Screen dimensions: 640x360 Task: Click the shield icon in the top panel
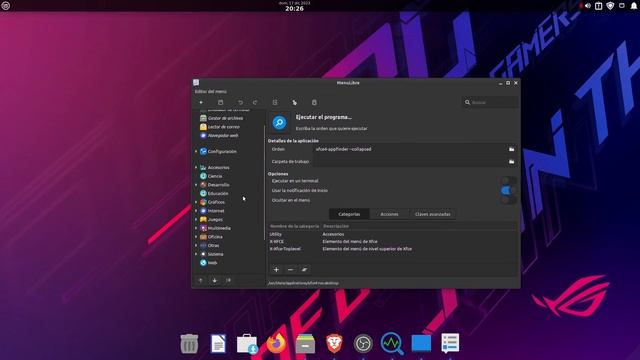[610, 6]
